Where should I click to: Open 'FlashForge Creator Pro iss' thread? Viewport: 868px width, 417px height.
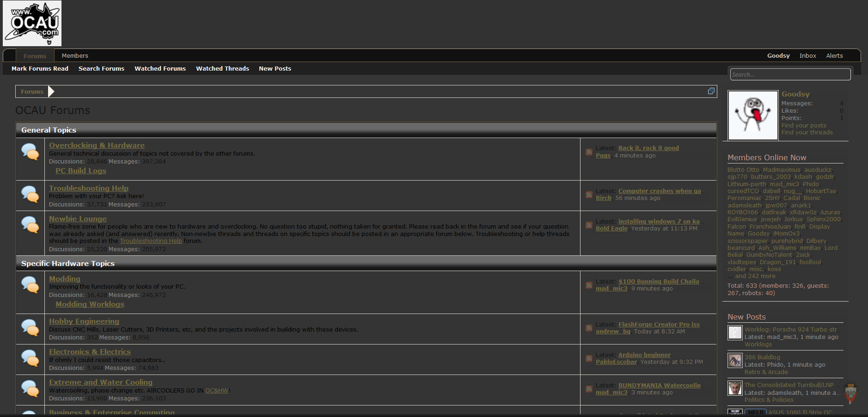coord(659,325)
